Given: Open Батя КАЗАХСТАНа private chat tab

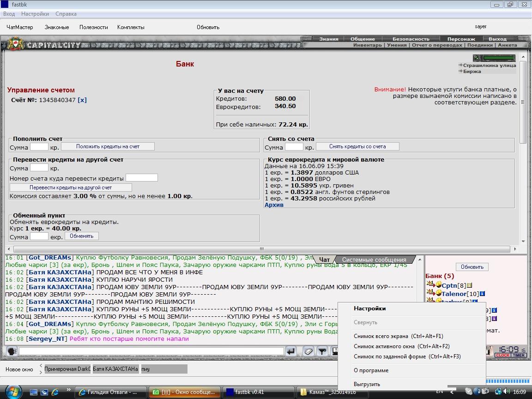Looking at the screenshot, I should (x=115, y=369).
